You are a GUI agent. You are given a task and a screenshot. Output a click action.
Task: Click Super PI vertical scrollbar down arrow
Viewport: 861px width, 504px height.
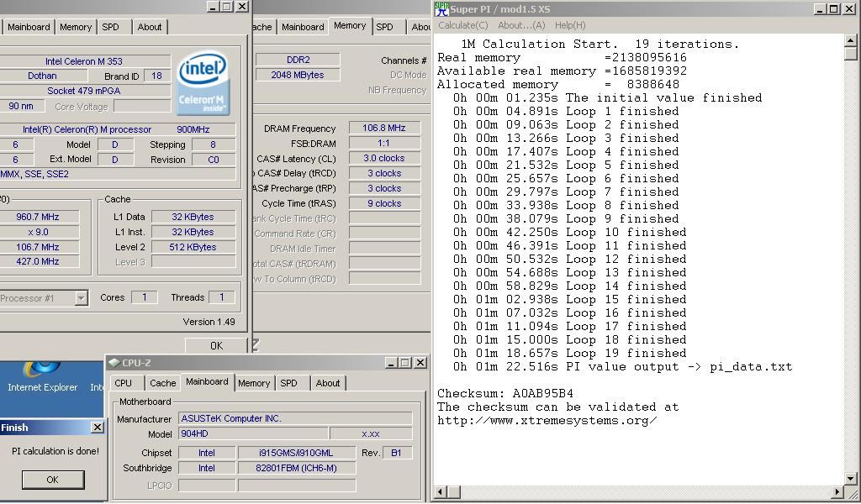click(x=851, y=479)
